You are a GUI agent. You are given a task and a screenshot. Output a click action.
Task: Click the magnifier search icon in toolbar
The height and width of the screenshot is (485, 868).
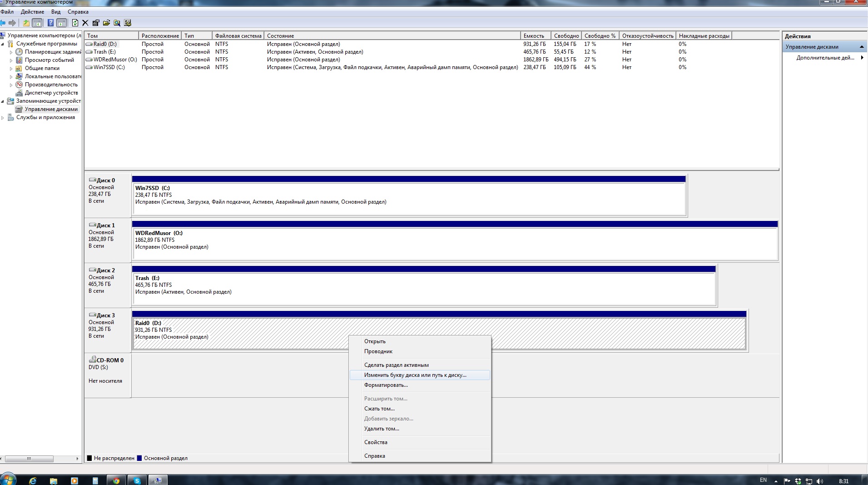pyautogui.click(x=117, y=23)
